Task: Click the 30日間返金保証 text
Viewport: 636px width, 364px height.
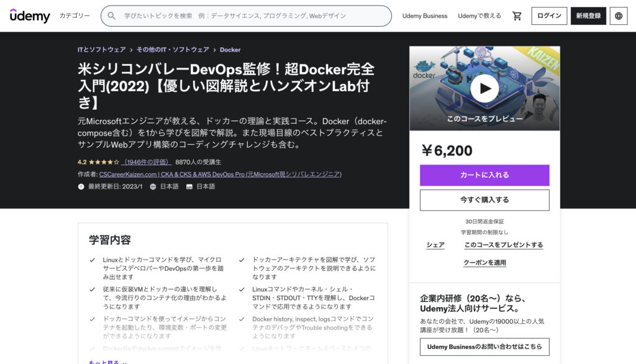Action: (484, 222)
